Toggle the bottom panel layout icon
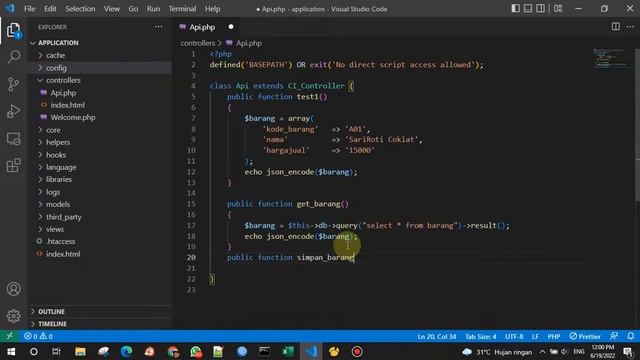 coord(528,8)
